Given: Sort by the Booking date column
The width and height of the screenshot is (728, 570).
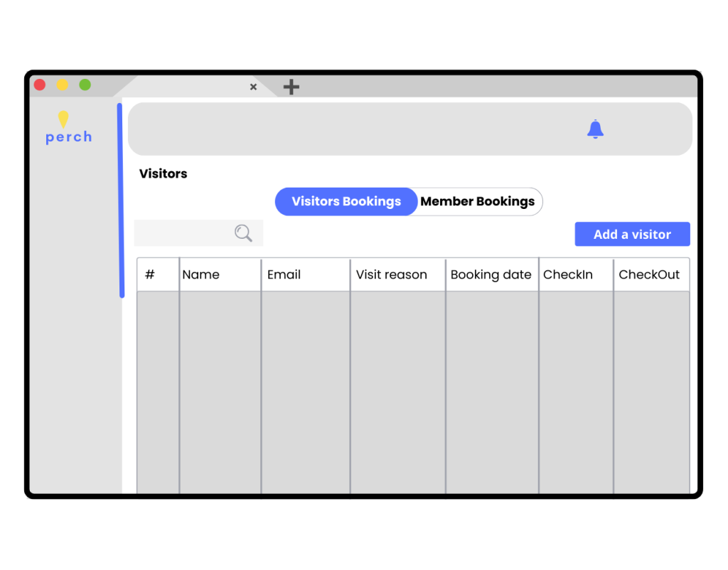Looking at the screenshot, I should [x=491, y=274].
